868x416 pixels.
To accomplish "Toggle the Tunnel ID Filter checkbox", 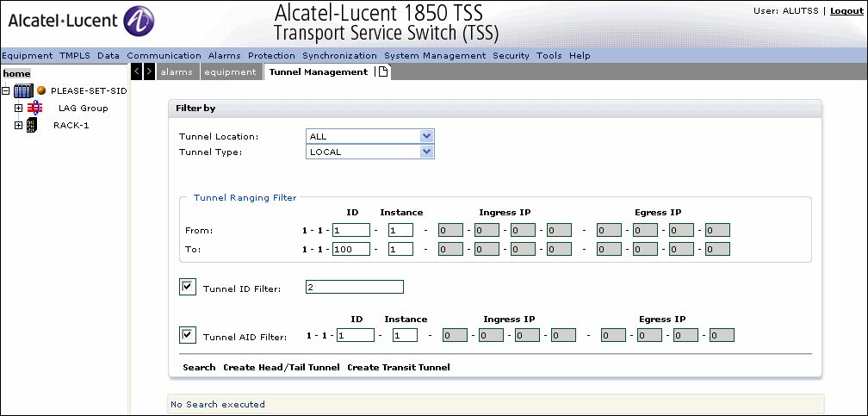I will click(x=188, y=287).
